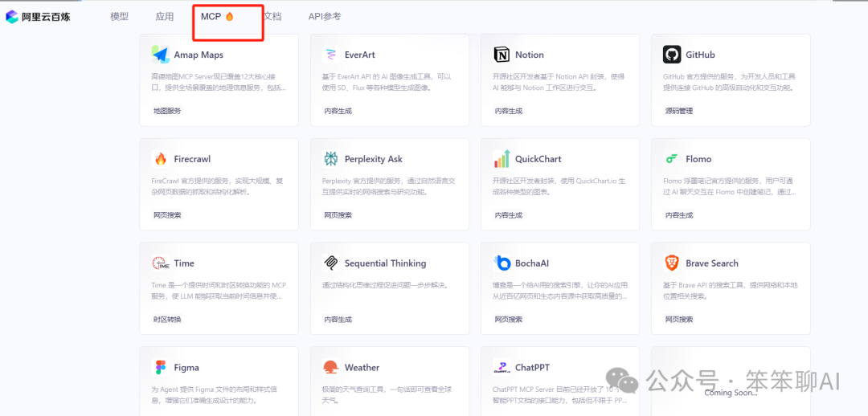Click the Amap Maps paper-plane icon

point(160,55)
